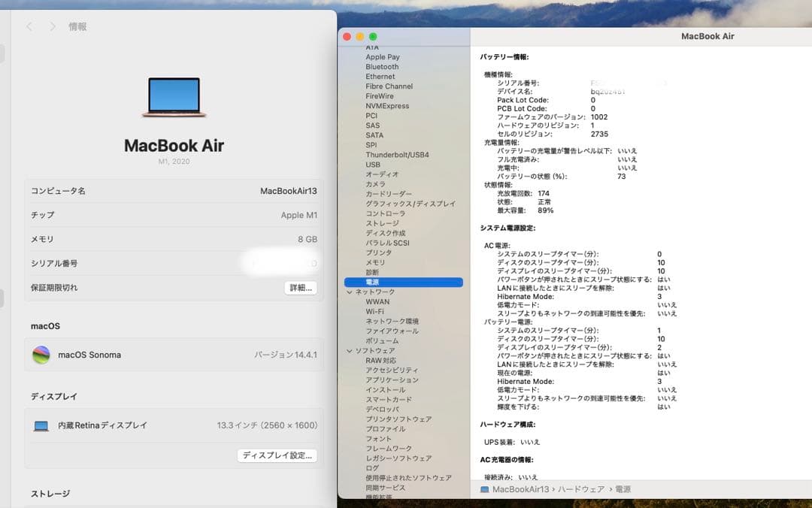
Task: Select ストレージ in the System Information sidebar
Action: tap(382, 224)
